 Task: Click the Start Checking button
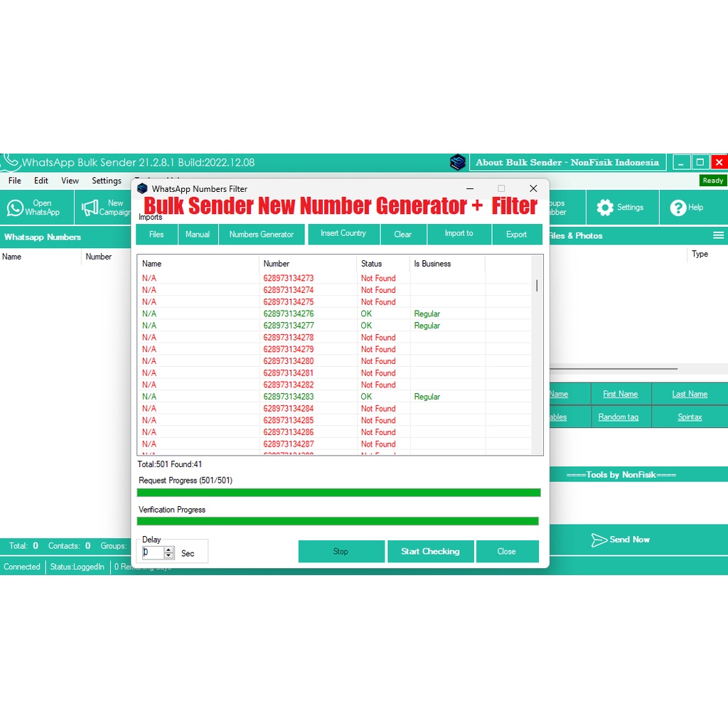tap(430, 551)
